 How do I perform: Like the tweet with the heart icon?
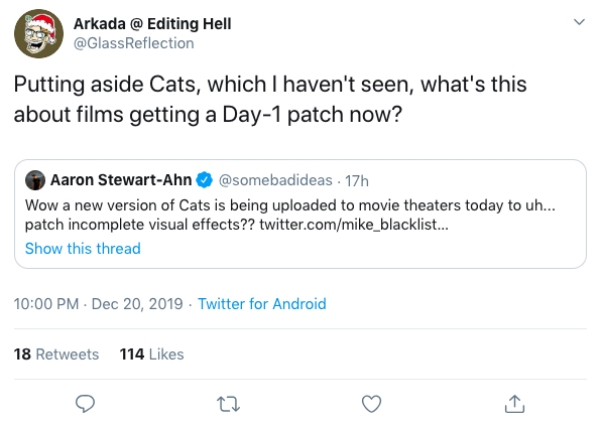[372, 402]
